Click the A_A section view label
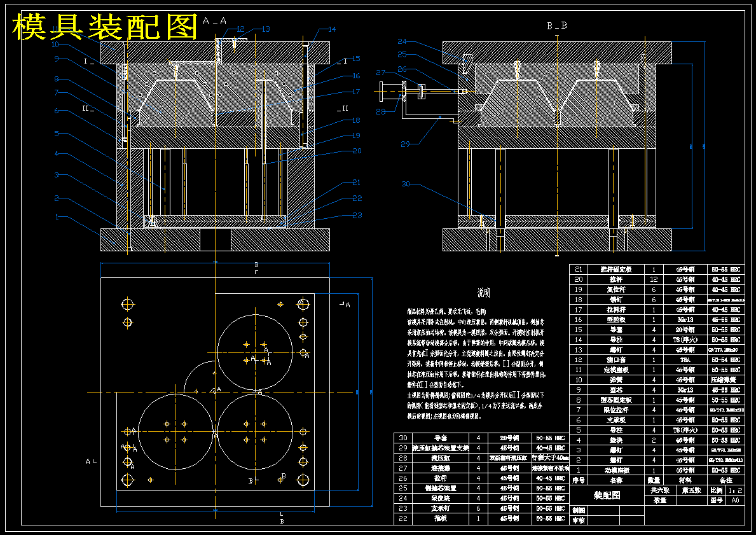 pyautogui.click(x=214, y=21)
